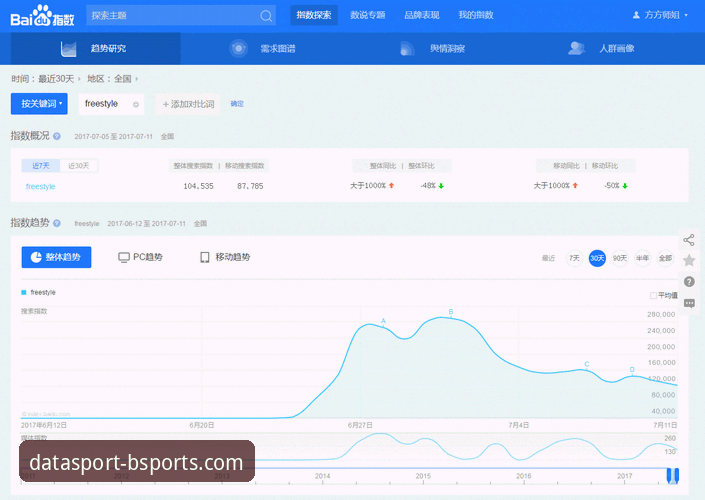Select the 整体趋势 button
The image size is (705, 500).
pos(56,257)
